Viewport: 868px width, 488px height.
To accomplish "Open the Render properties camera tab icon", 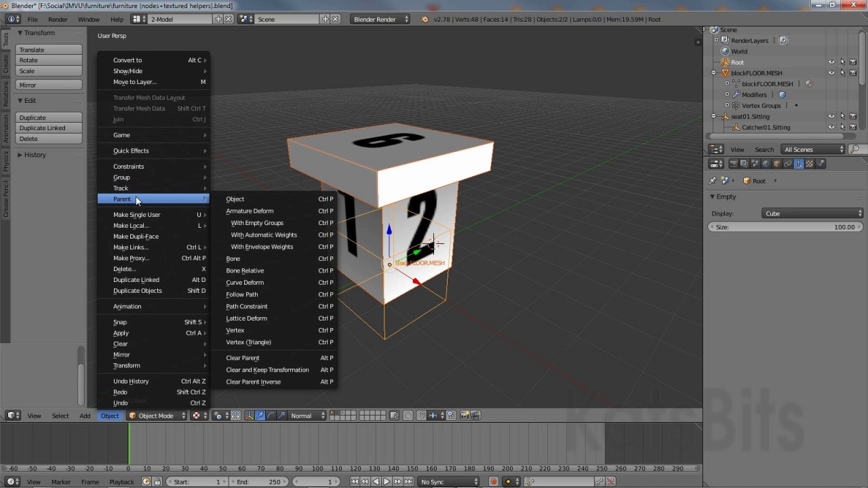I will click(x=733, y=163).
